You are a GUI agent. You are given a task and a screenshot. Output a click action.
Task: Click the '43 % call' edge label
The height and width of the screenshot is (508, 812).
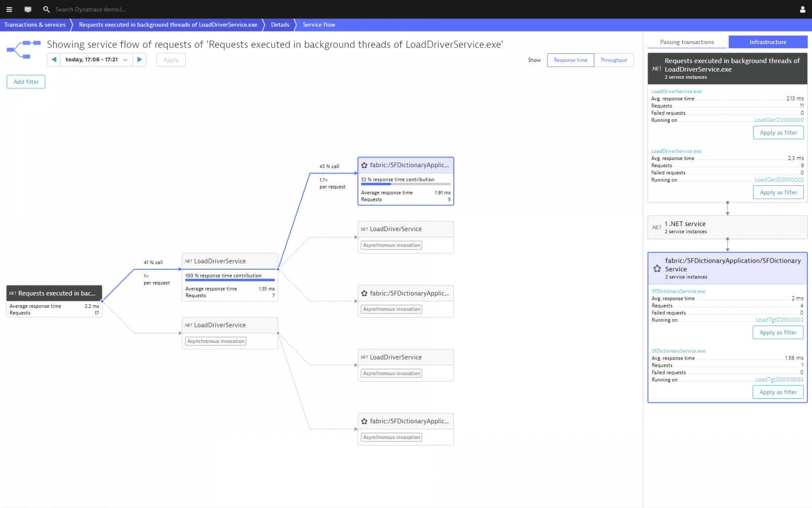coord(329,167)
